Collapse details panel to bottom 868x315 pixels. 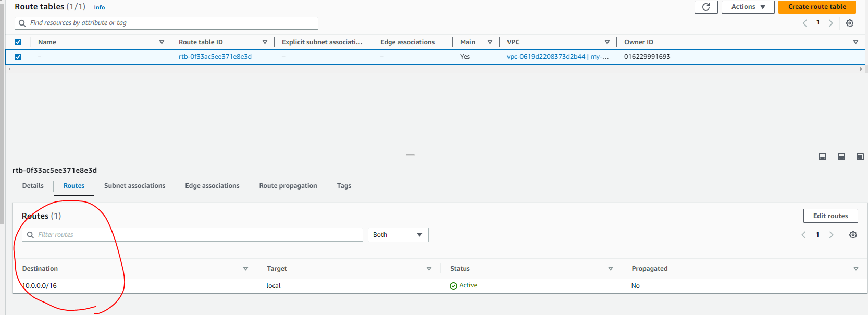[822, 157]
